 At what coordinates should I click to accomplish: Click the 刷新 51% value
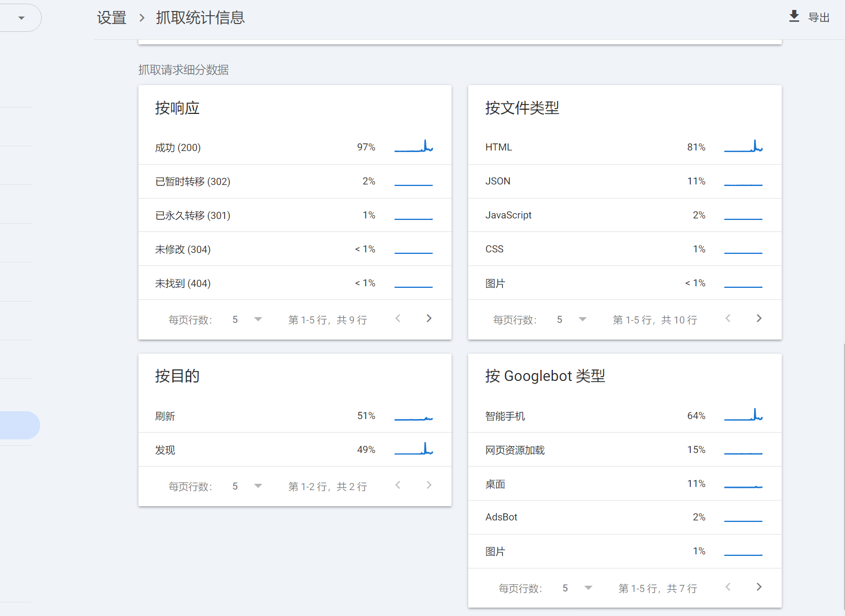pyautogui.click(x=366, y=416)
